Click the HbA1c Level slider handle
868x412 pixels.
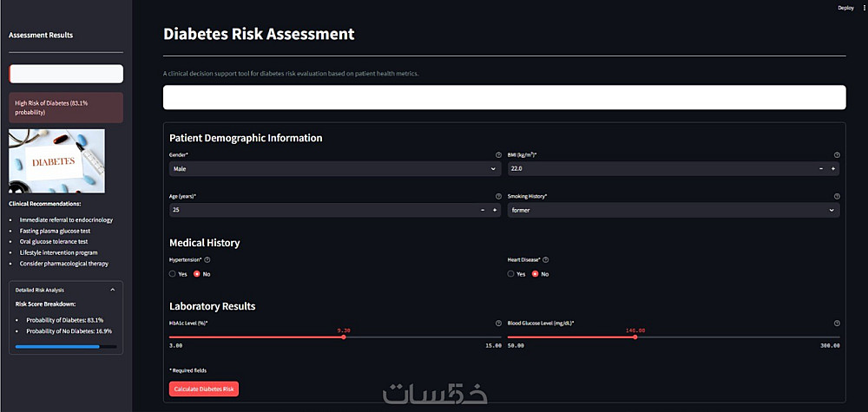tap(344, 337)
